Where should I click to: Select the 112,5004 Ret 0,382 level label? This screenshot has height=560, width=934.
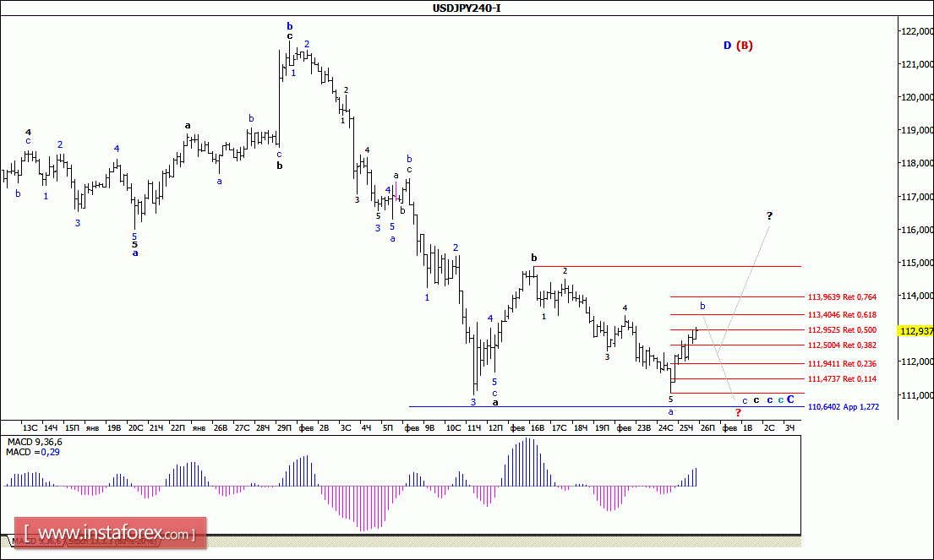[x=842, y=345]
